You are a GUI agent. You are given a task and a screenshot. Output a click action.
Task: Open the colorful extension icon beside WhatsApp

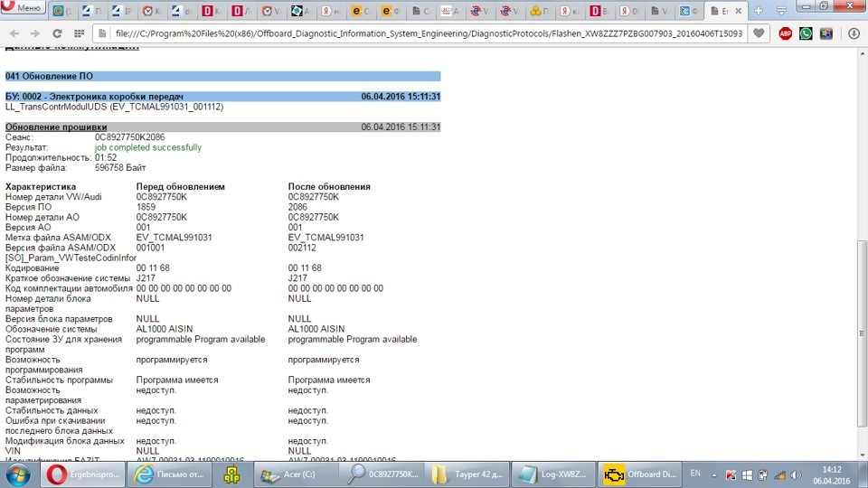[x=826, y=33]
